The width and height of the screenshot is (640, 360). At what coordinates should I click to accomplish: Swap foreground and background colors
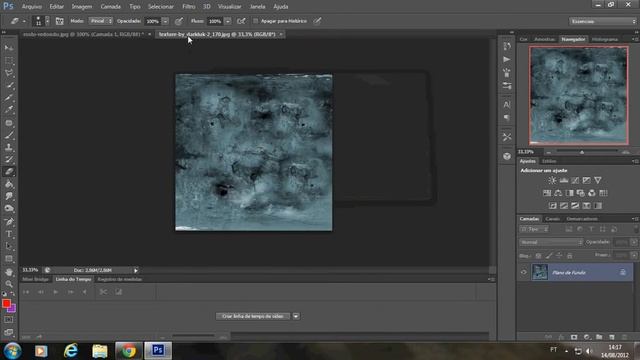[13, 294]
